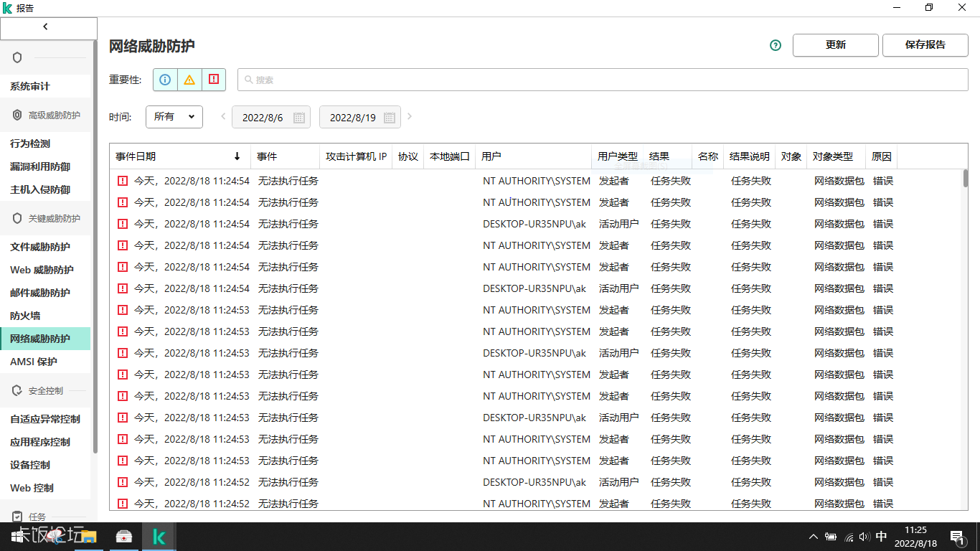Toggle the yellow warning importance filter
The image size is (980, 551).
coord(189,80)
